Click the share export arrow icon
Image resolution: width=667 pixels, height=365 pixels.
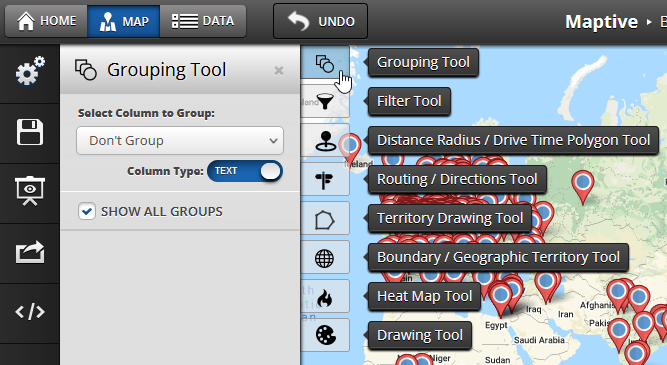tap(30, 252)
